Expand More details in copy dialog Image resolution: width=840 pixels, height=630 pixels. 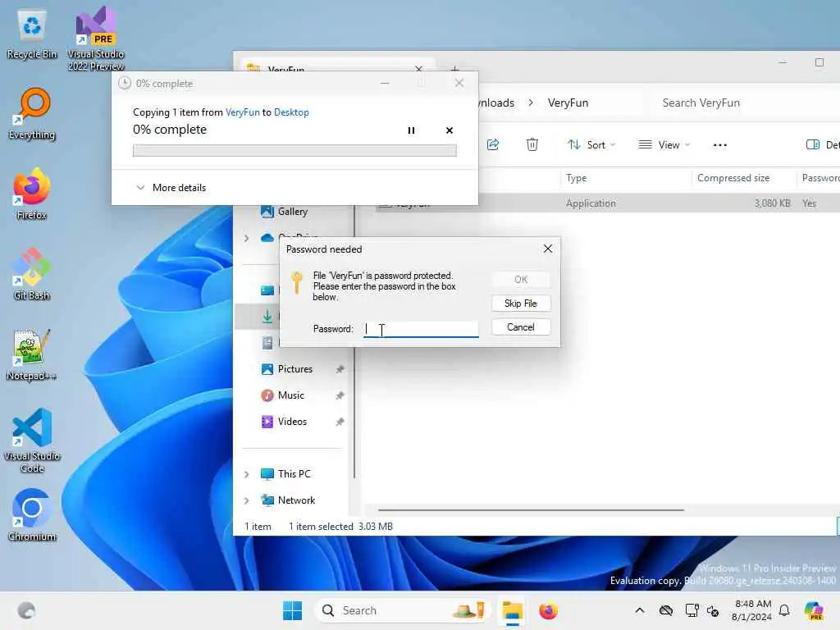tap(171, 188)
